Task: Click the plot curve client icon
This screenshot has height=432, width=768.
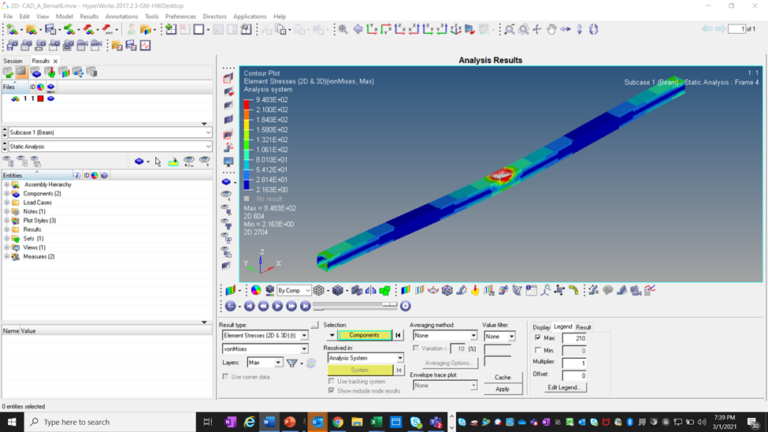Action: (x=145, y=46)
